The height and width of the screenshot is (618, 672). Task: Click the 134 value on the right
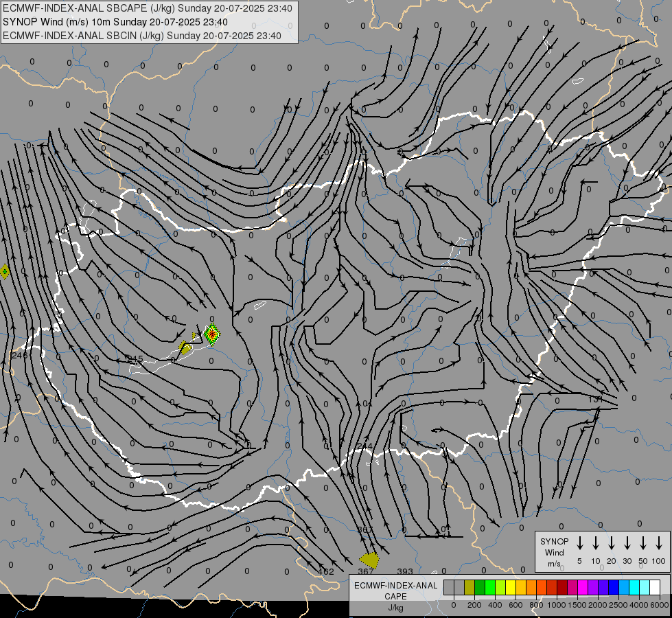596,399
